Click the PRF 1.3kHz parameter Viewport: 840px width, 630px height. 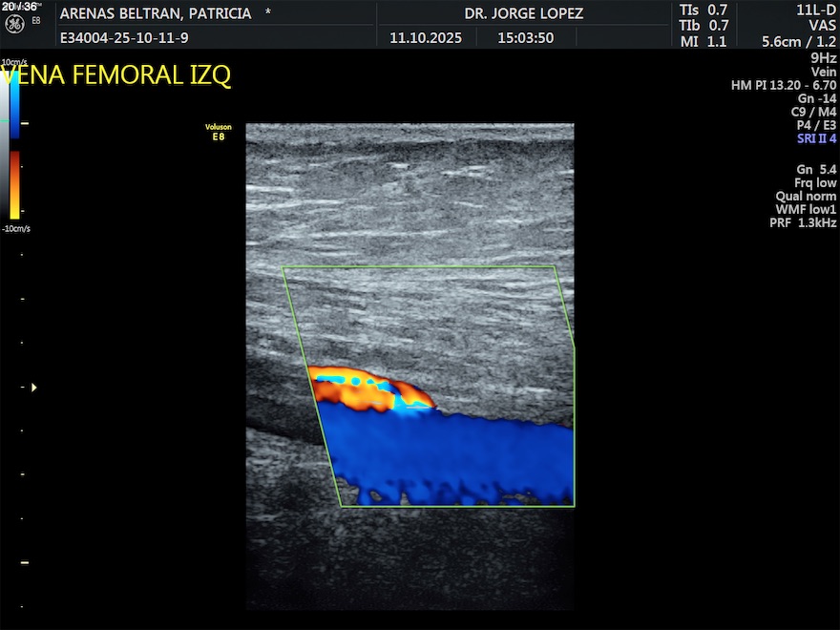803,222
